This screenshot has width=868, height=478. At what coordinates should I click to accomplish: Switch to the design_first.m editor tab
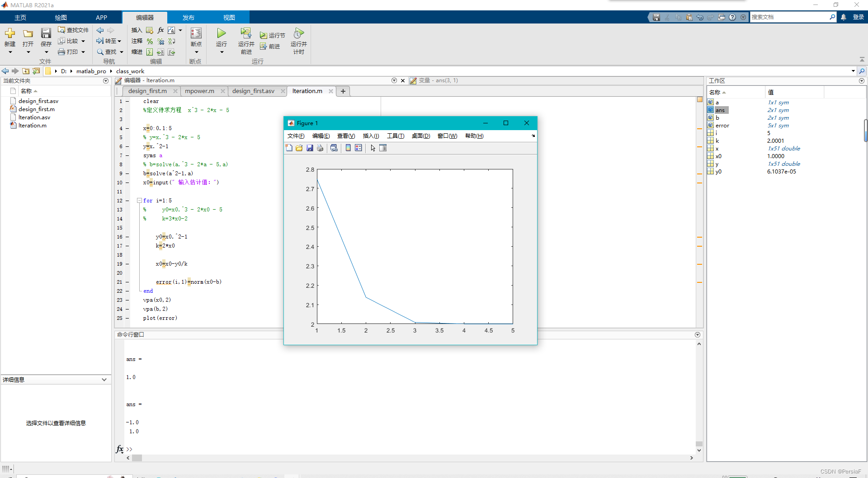(x=147, y=91)
